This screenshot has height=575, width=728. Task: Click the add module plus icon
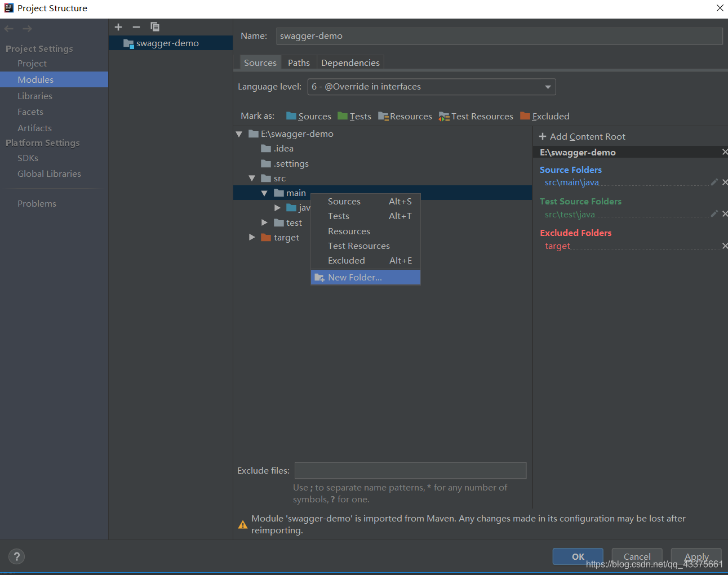118,27
